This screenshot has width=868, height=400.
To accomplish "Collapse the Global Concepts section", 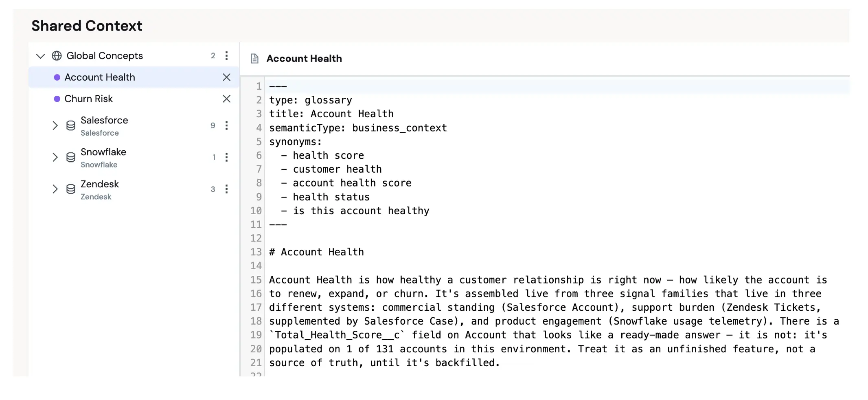I will (40, 56).
